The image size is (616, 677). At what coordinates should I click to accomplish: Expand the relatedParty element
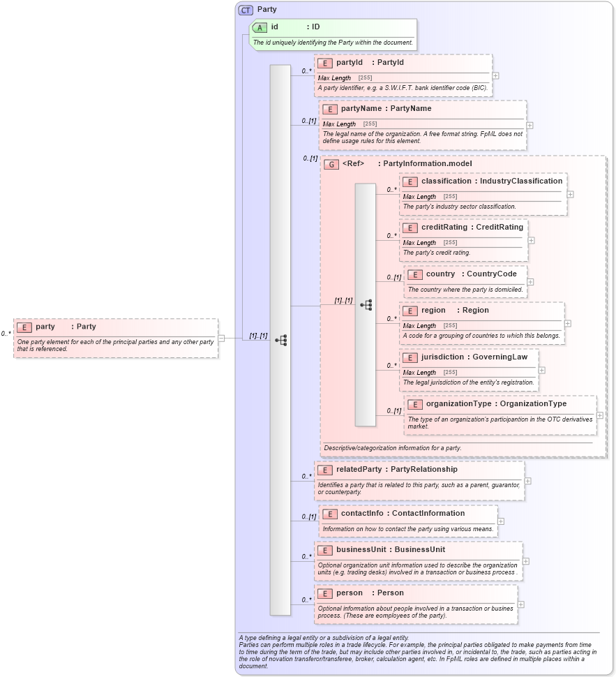pyautogui.click(x=527, y=481)
